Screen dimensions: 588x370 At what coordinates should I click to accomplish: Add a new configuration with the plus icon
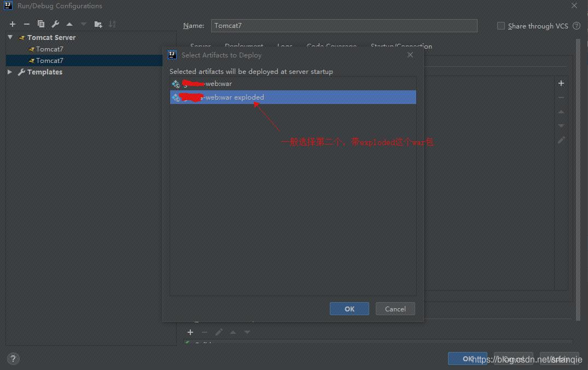13,24
